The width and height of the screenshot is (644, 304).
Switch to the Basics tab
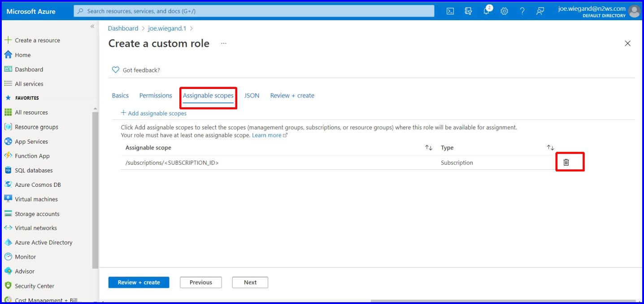pyautogui.click(x=120, y=96)
